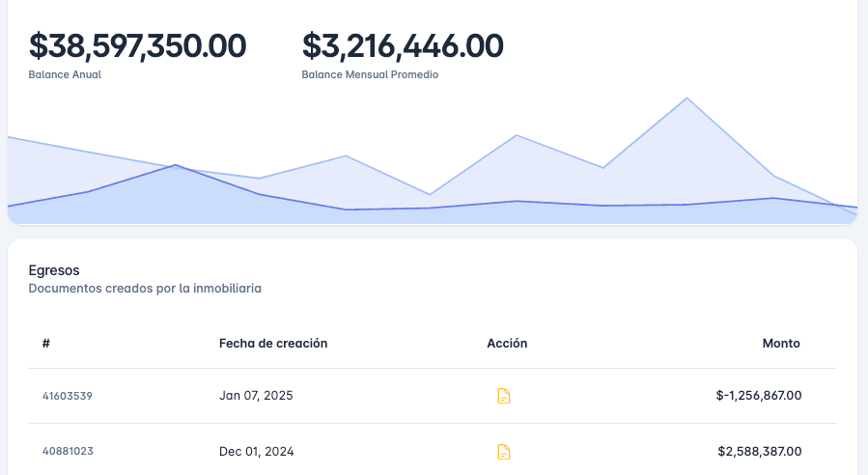Image resolution: width=868 pixels, height=475 pixels.
Task: Click the Jan 07, 2025 date cell
Action: pos(256,396)
